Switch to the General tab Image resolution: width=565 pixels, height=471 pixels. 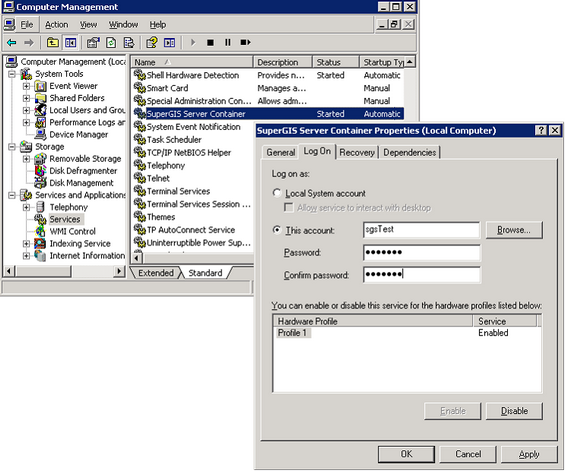(x=281, y=152)
